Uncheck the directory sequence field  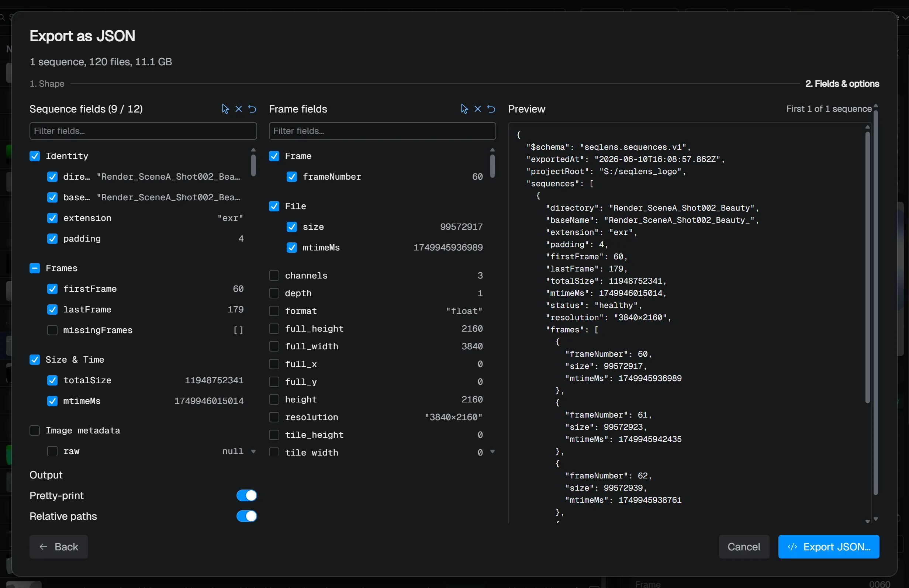52,177
